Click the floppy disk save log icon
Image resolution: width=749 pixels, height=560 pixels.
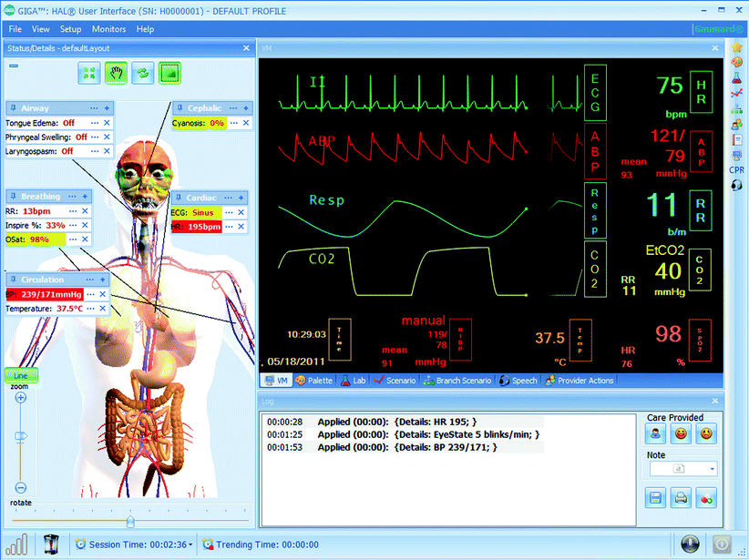655,497
